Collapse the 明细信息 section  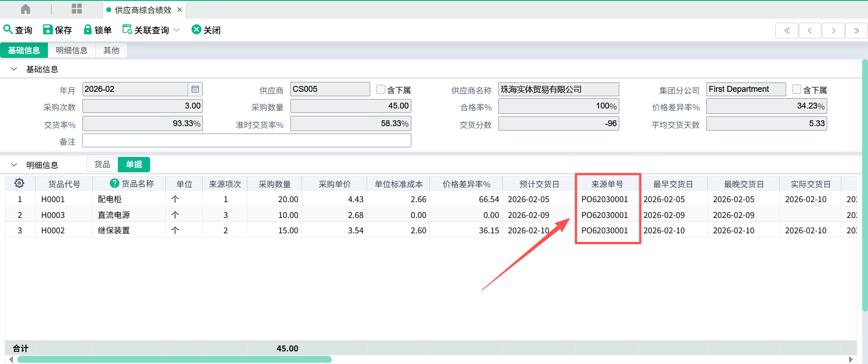pyautogui.click(x=14, y=165)
